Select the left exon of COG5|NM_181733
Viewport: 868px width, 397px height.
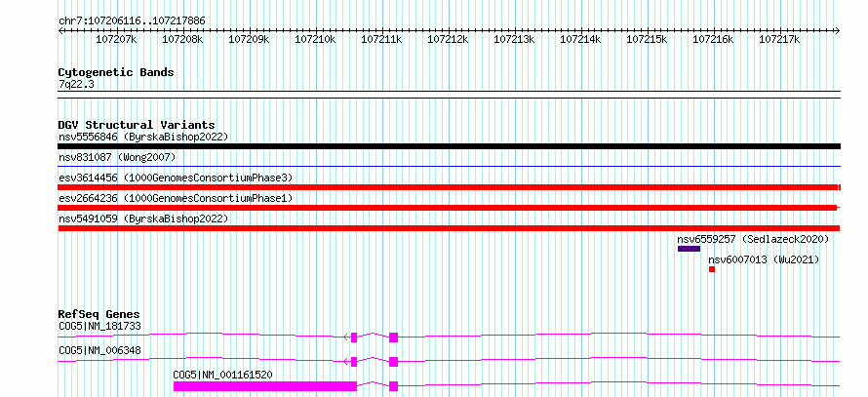click(x=354, y=337)
